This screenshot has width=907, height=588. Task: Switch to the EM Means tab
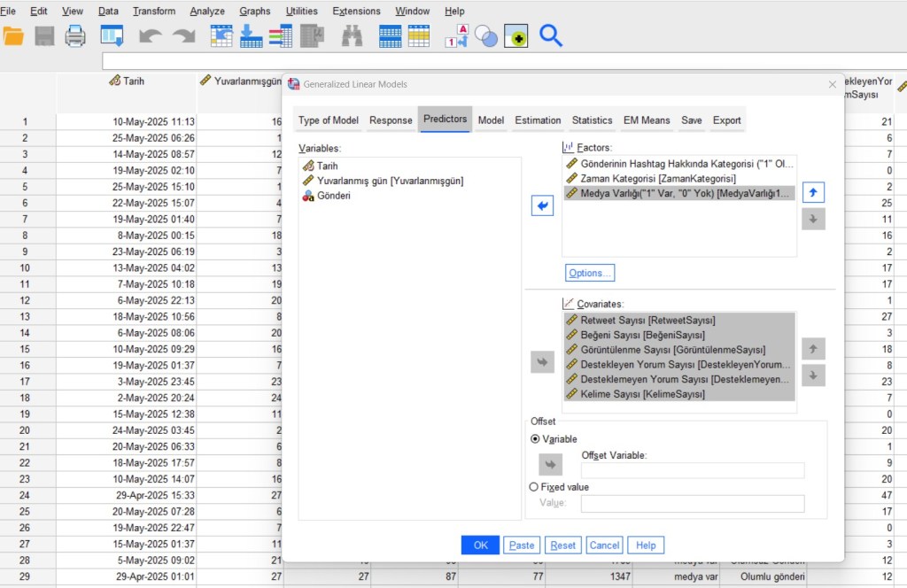(646, 120)
